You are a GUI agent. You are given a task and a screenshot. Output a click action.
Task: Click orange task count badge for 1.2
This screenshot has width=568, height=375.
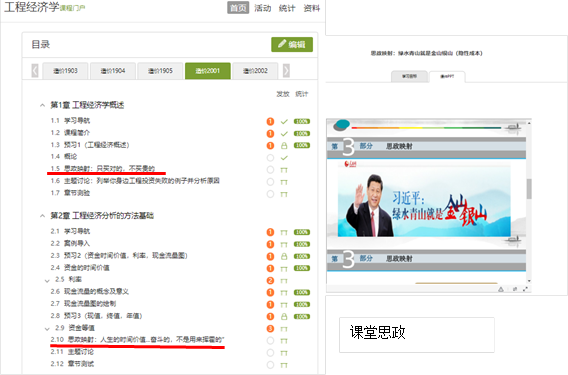coord(270,134)
